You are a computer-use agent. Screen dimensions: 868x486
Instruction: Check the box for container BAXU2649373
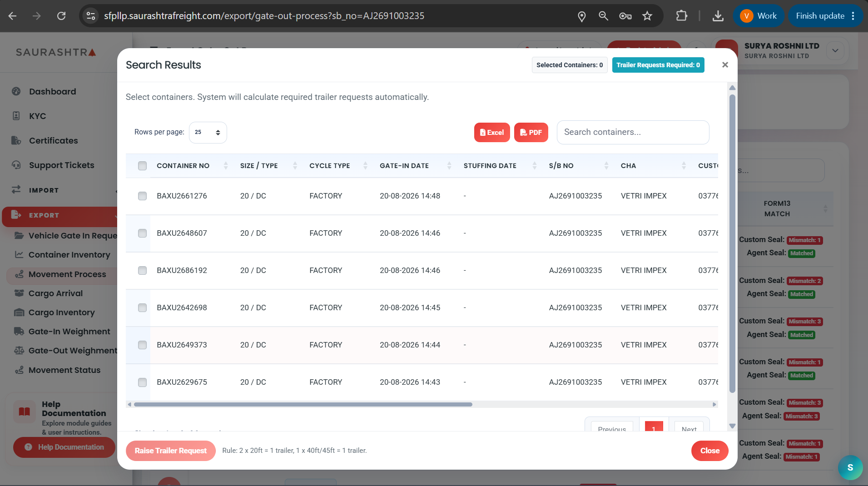click(x=142, y=345)
